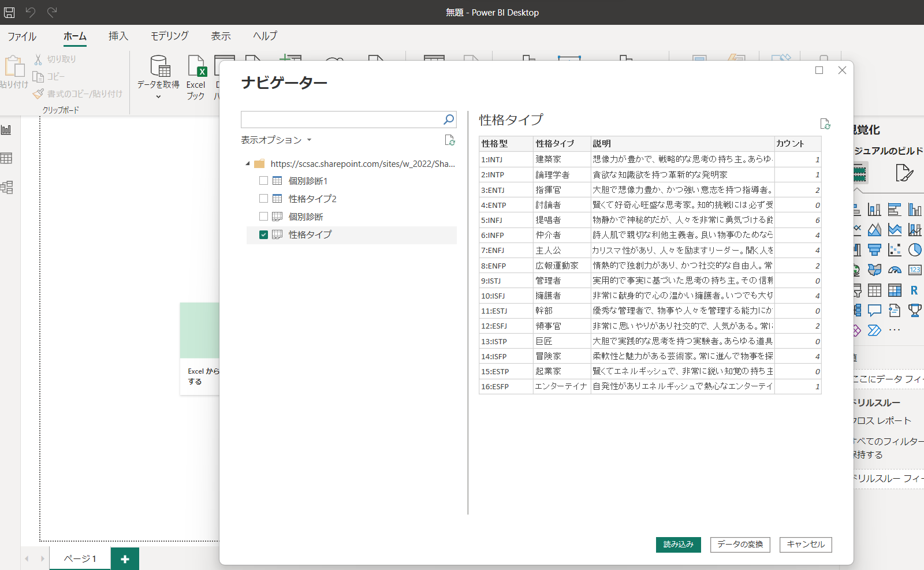Choose the gauge visual
The width and height of the screenshot is (924, 570).
point(895,270)
